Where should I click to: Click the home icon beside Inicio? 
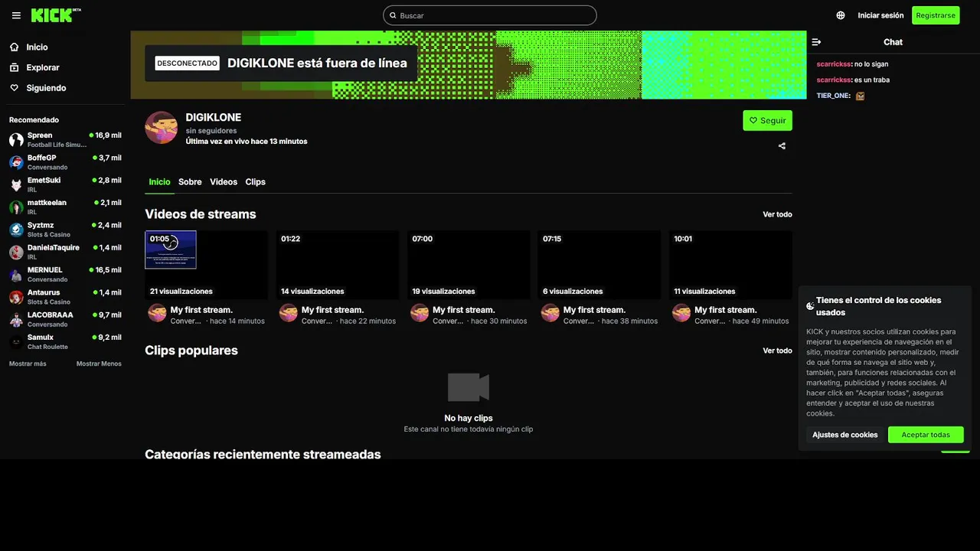(14, 47)
